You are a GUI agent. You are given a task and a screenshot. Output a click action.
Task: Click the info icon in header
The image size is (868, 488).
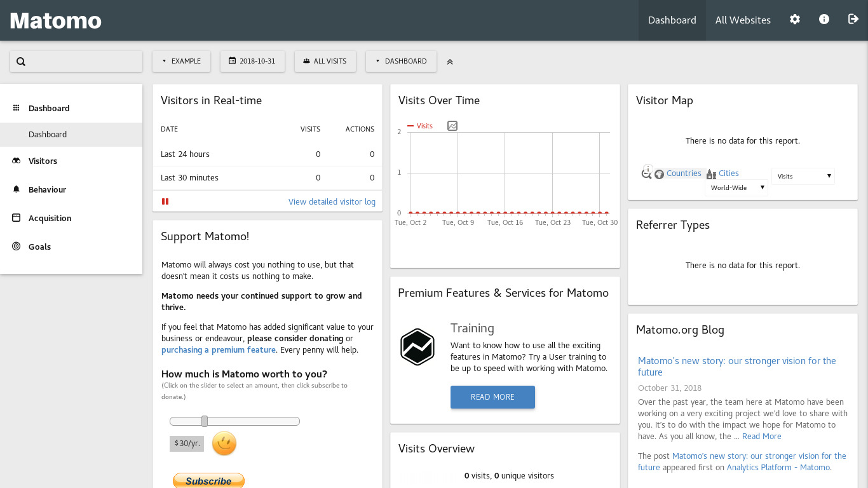(824, 20)
